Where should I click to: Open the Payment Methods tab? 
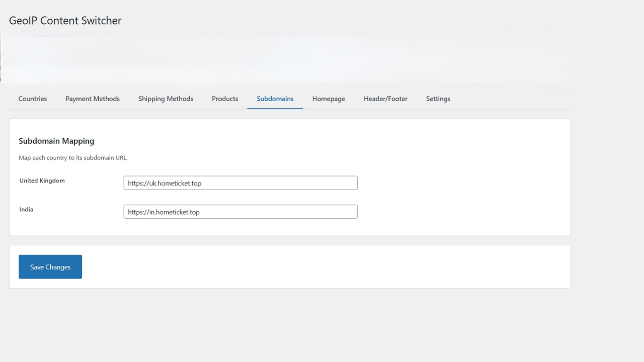coord(93,99)
